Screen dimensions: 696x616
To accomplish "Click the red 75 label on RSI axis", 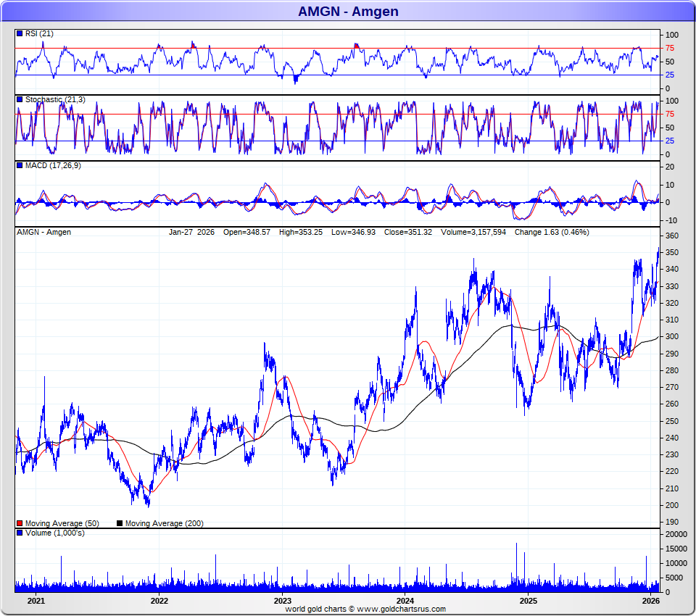I will pos(670,49).
